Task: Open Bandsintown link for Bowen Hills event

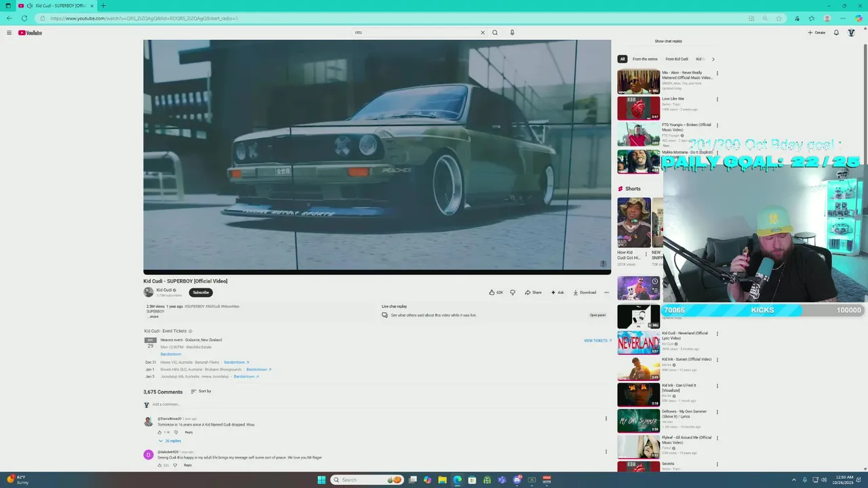Action: [259, 369]
